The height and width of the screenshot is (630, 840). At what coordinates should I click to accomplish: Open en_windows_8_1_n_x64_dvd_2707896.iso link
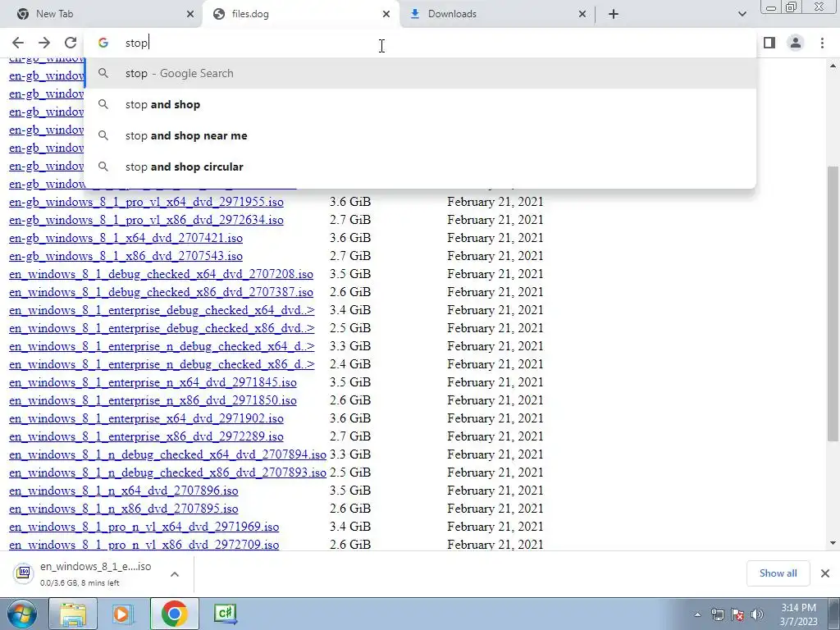(x=124, y=491)
